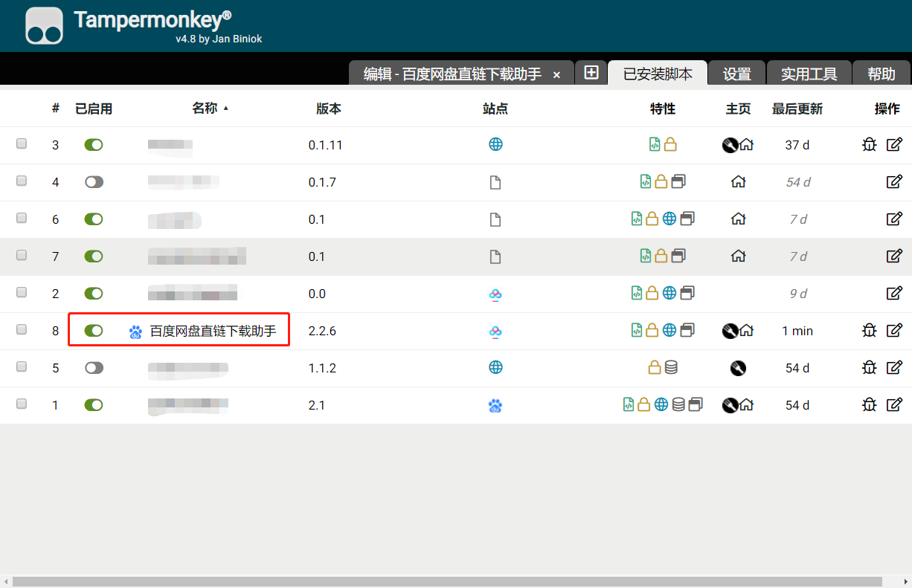Image resolution: width=912 pixels, height=588 pixels.
Task: Edit the script with version 2.1
Action: 894,405
